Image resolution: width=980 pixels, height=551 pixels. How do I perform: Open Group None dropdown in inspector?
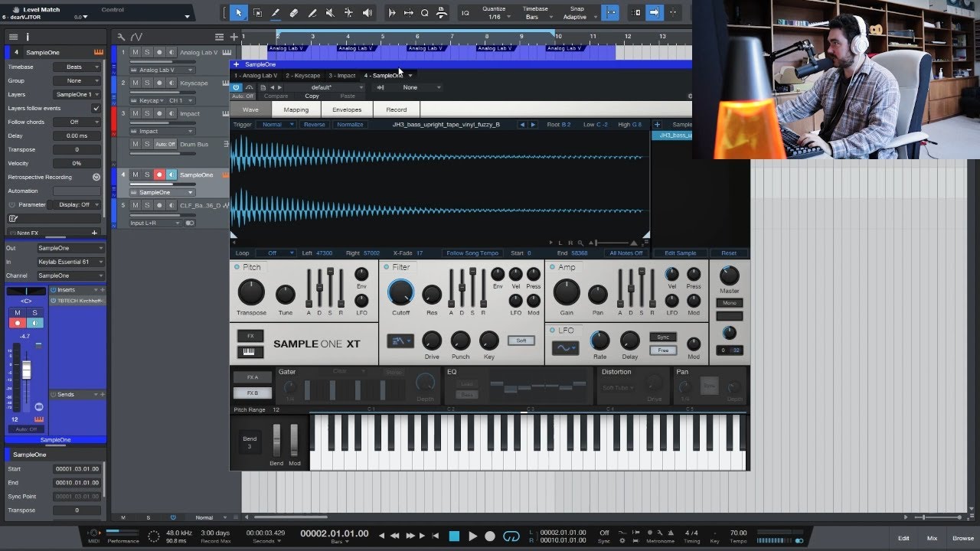(77, 80)
